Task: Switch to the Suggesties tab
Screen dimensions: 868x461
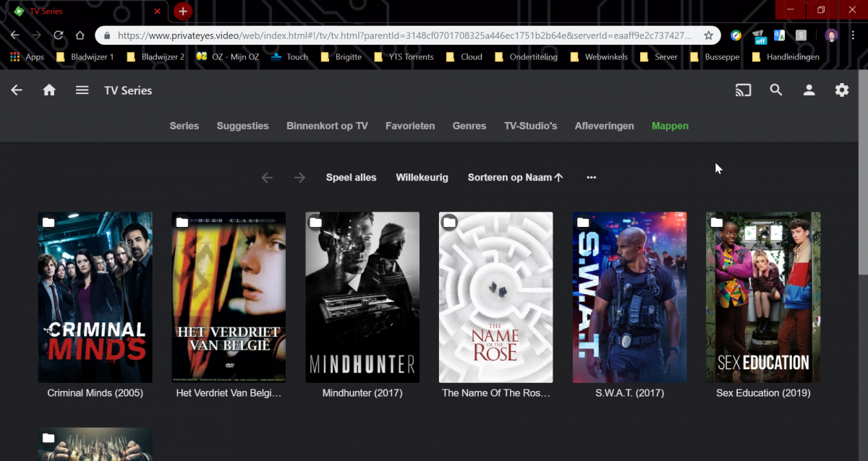Action: (242, 126)
